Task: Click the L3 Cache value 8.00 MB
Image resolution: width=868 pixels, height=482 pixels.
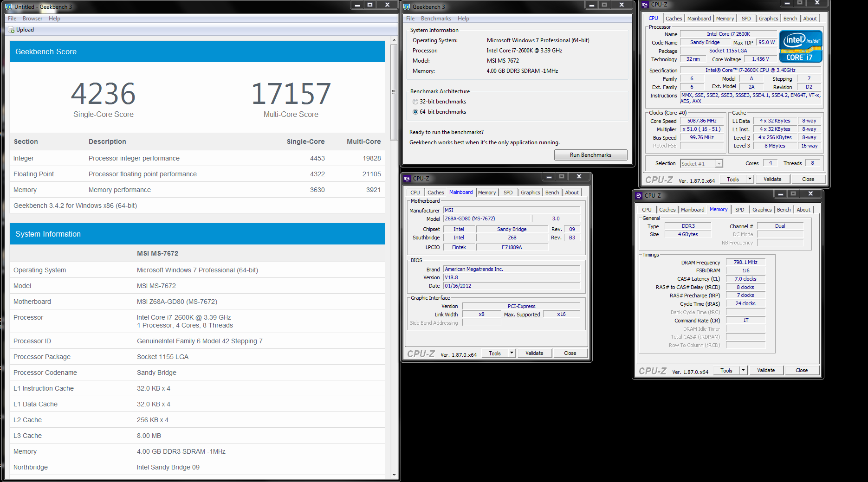Action: point(149,436)
